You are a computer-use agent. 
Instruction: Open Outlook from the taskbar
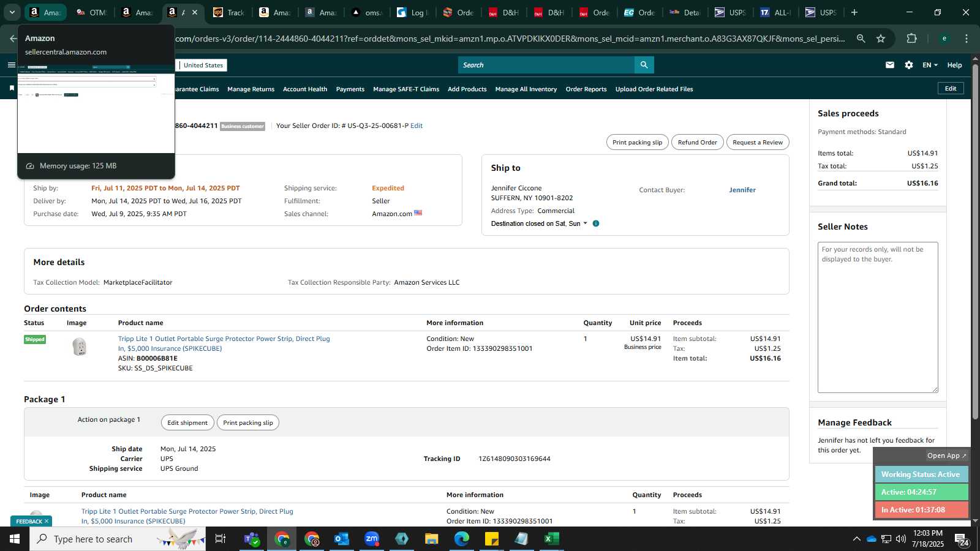coord(341,539)
